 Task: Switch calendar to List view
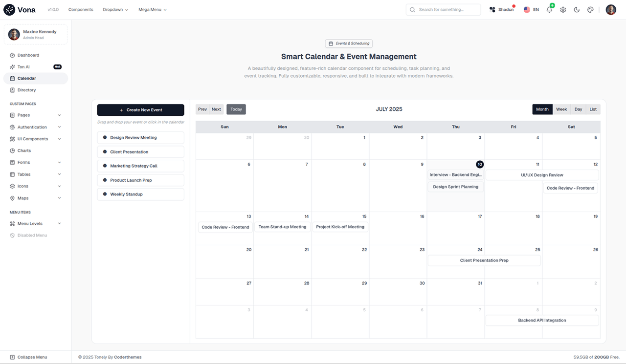click(593, 109)
